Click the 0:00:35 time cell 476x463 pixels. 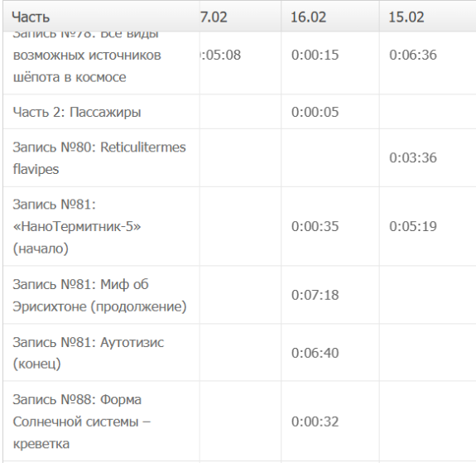point(315,226)
